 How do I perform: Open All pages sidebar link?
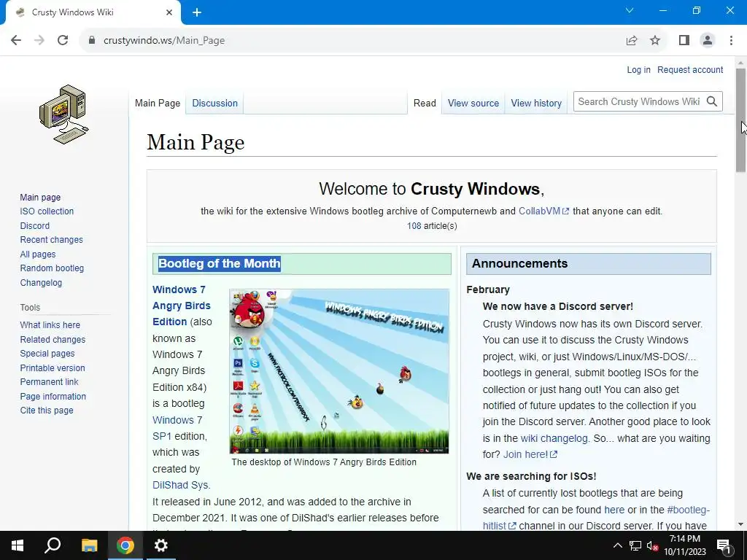(38, 254)
